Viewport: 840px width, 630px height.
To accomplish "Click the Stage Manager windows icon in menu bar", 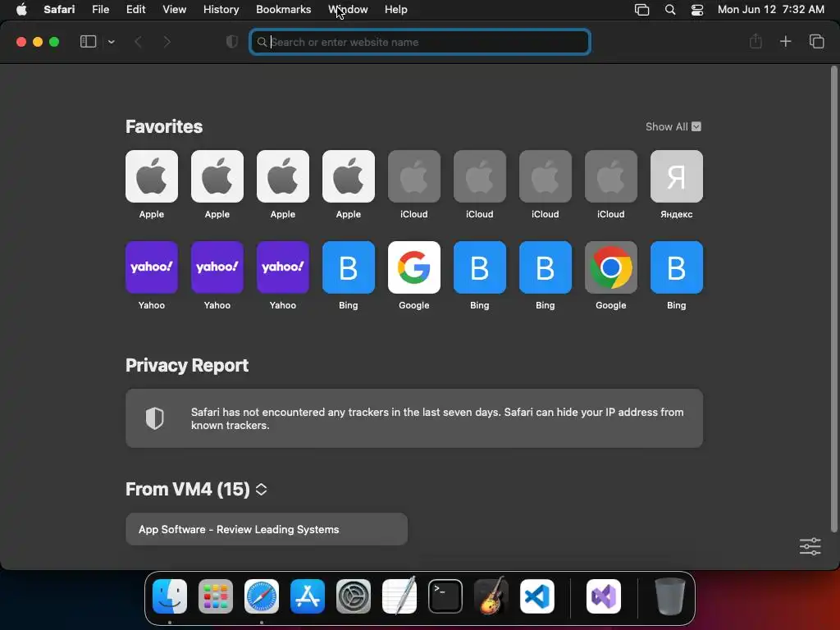I will pos(641,10).
